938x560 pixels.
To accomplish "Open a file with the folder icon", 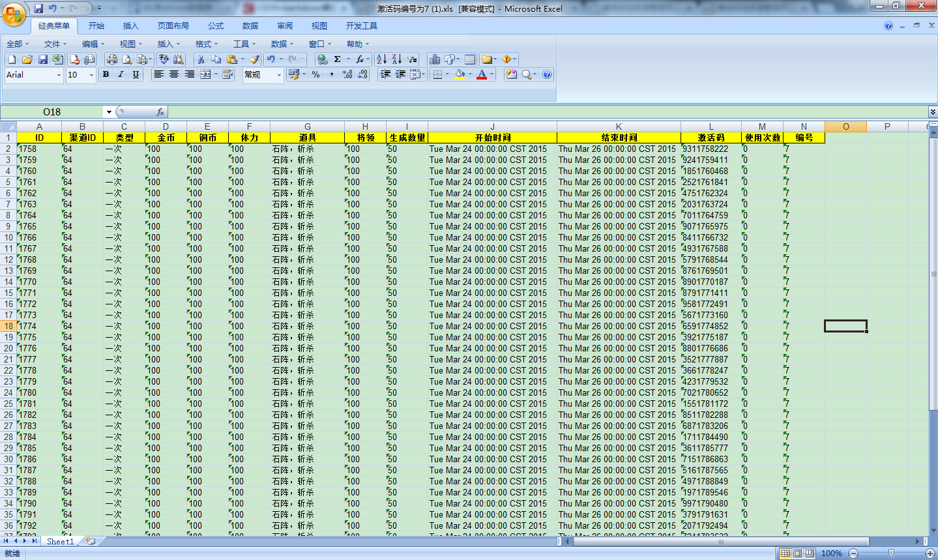I will pos(27,59).
